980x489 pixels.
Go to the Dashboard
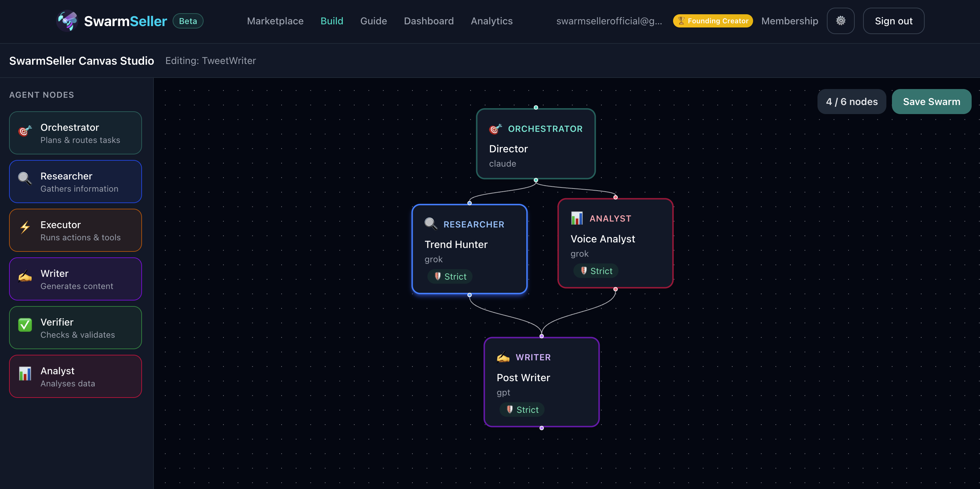pyautogui.click(x=429, y=21)
